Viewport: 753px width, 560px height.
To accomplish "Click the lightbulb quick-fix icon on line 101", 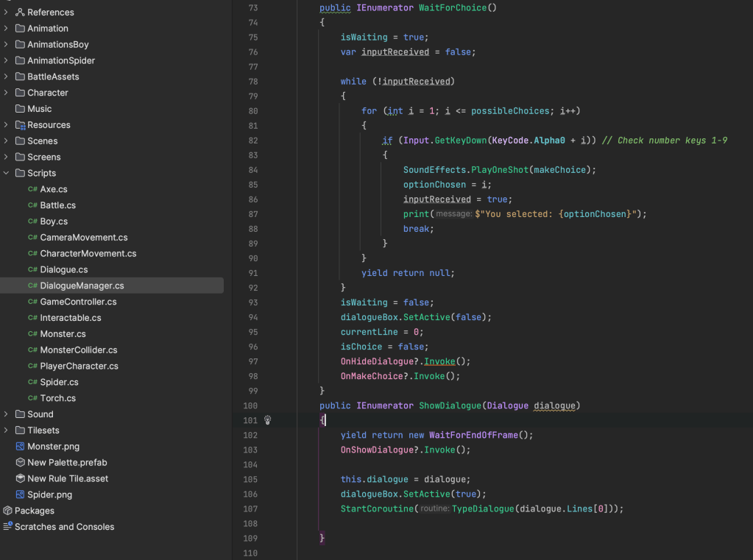I will tap(268, 420).
